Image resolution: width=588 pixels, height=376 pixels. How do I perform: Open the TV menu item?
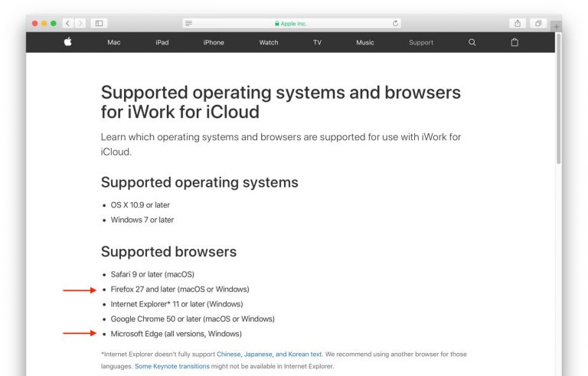tap(317, 42)
